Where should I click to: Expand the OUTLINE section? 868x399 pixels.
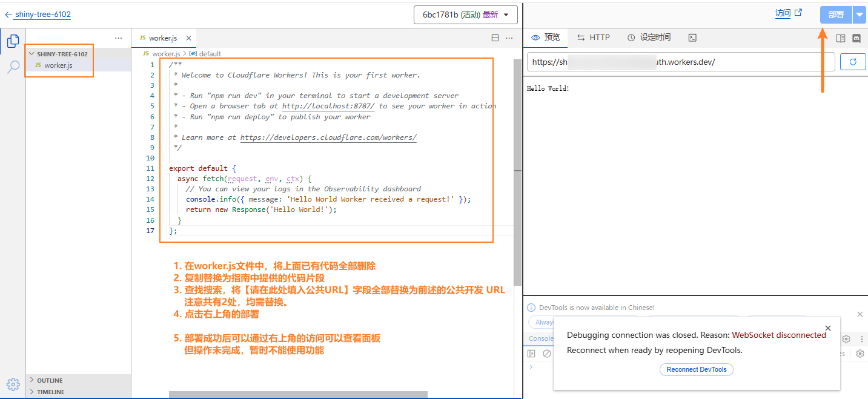pos(50,380)
